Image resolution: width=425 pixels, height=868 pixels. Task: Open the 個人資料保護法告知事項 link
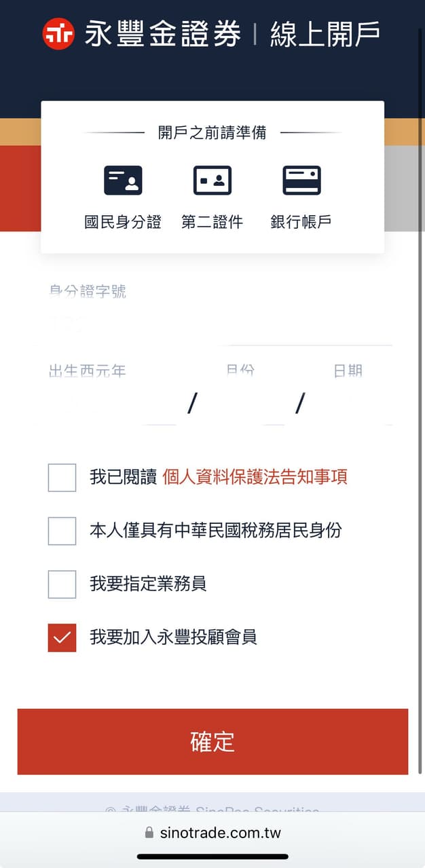256,477
